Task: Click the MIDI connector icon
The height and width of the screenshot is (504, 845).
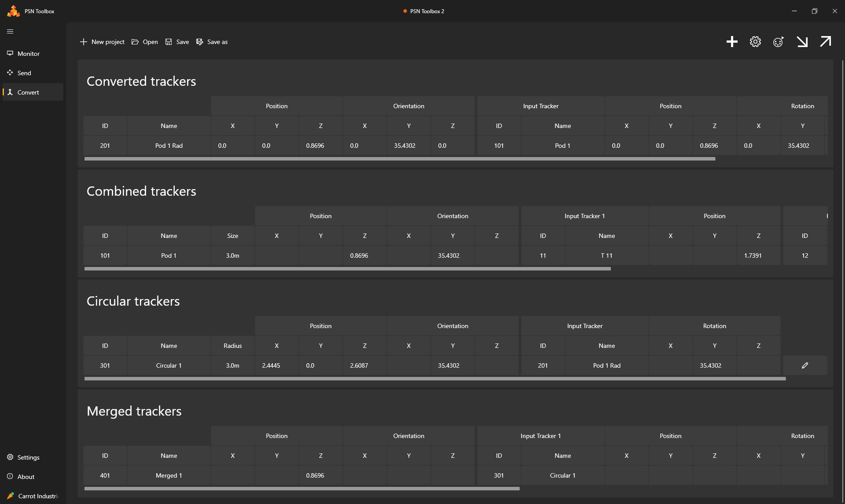Action: 778,42
